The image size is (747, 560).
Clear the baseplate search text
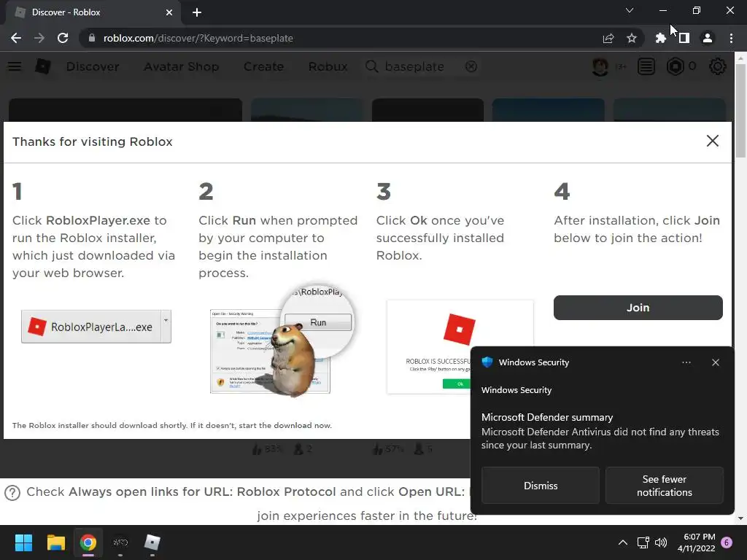[x=471, y=66]
